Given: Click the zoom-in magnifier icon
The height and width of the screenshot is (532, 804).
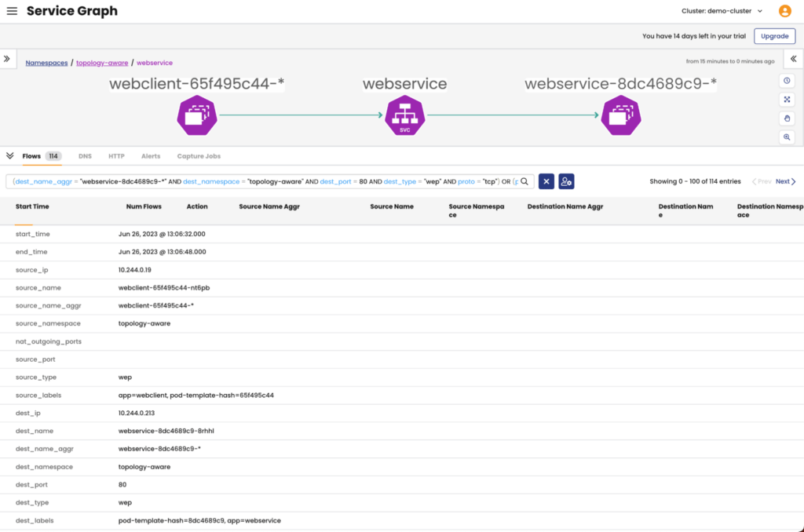Looking at the screenshot, I should pyautogui.click(x=787, y=137).
